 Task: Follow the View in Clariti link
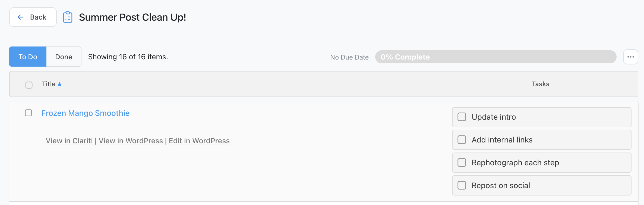coord(69,141)
